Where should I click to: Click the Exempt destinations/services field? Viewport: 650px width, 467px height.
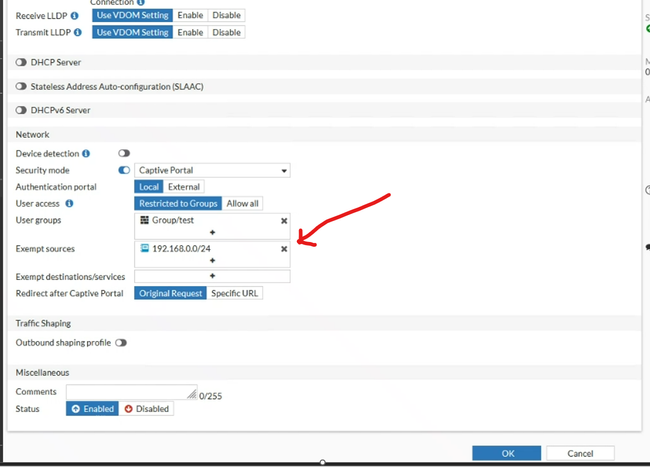pyautogui.click(x=212, y=276)
